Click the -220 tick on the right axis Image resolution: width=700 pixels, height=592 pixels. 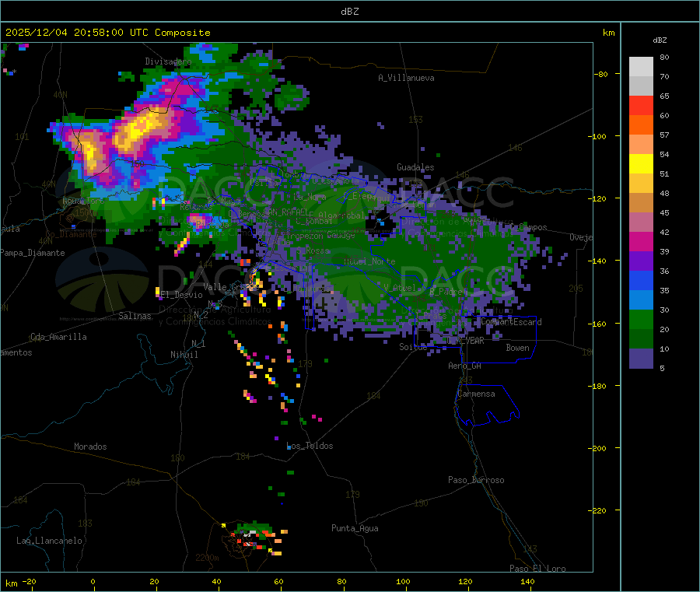(600, 511)
